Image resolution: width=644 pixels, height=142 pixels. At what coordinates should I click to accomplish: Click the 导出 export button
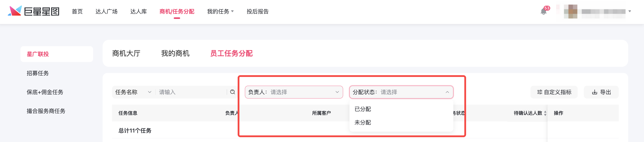tap(601, 92)
